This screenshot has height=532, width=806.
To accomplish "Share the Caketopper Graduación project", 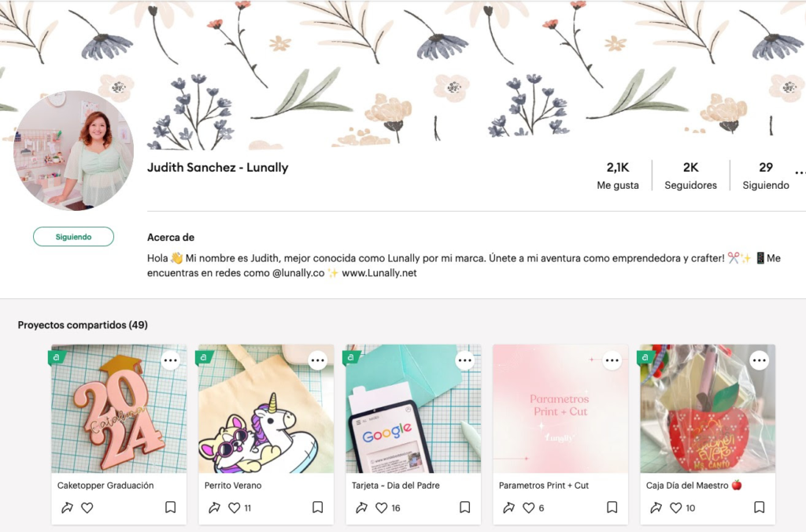I will click(x=68, y=508).
